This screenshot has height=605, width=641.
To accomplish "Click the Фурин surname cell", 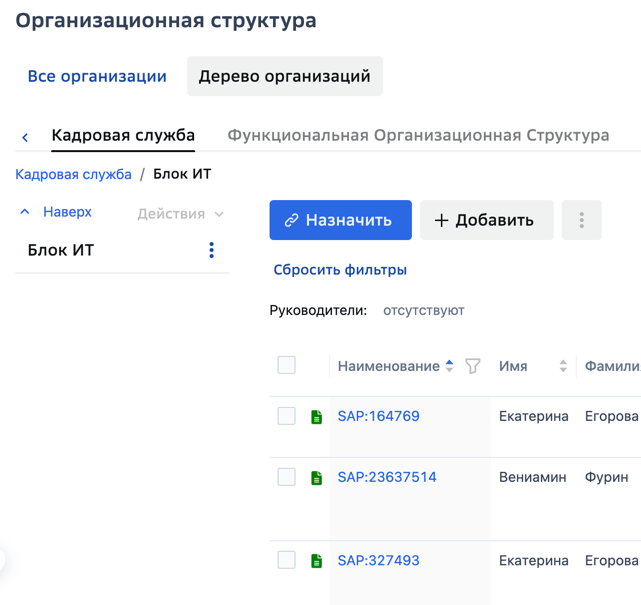I will [x=606, y=477].
